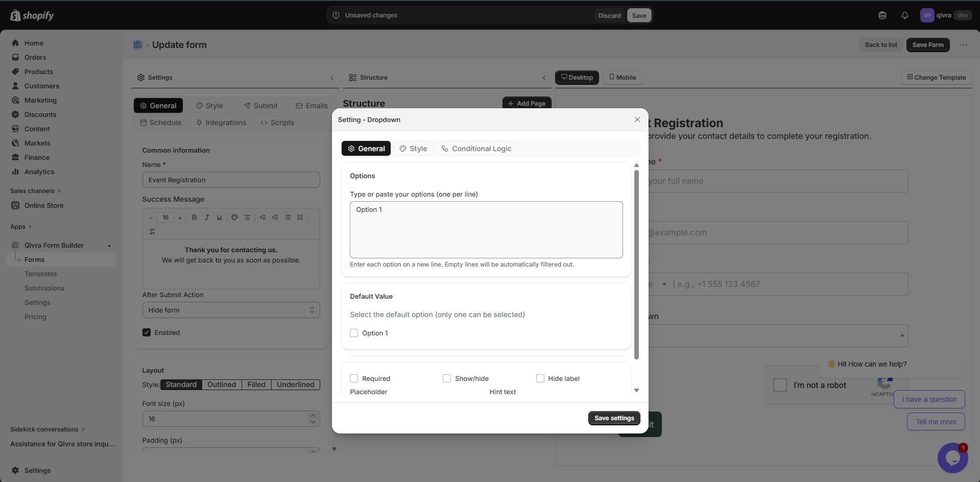Open the Integrations settings tab

coord(221,123)
